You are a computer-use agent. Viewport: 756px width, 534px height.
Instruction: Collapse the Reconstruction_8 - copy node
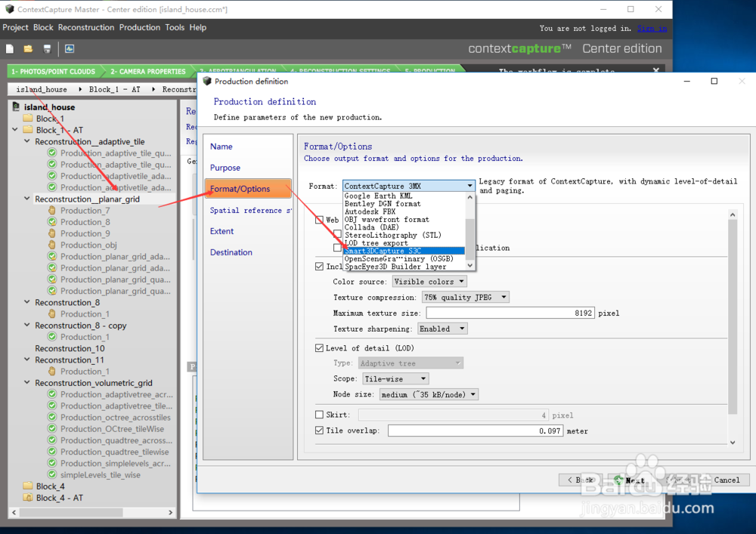click(x=27, y=325)
